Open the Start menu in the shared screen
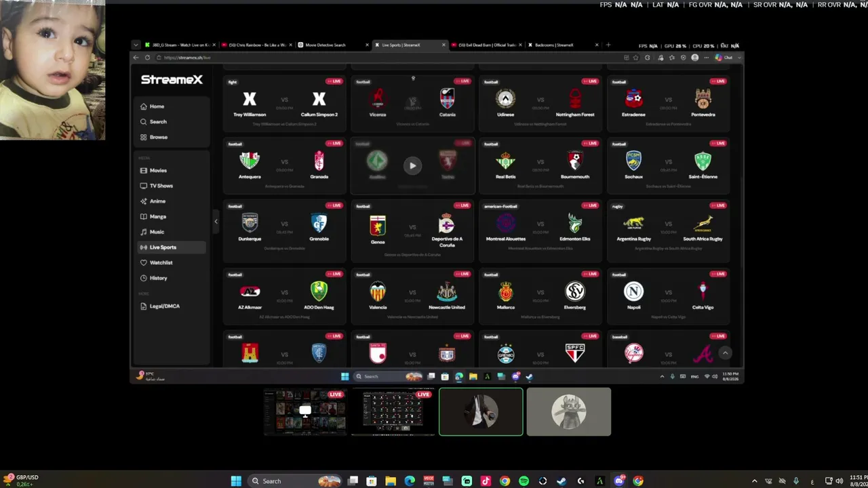The image size is (868, 488). coord(344,377)
